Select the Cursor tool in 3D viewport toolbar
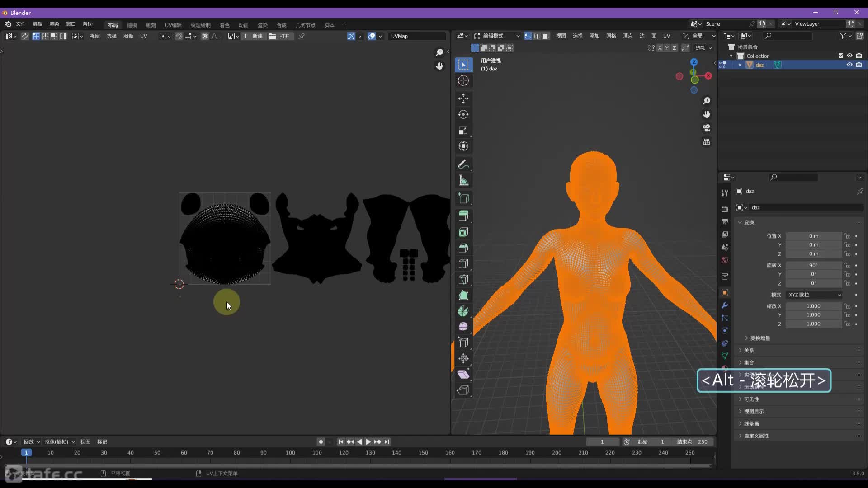Viewport: 868px width, 488px height. (x=463, y=81)
